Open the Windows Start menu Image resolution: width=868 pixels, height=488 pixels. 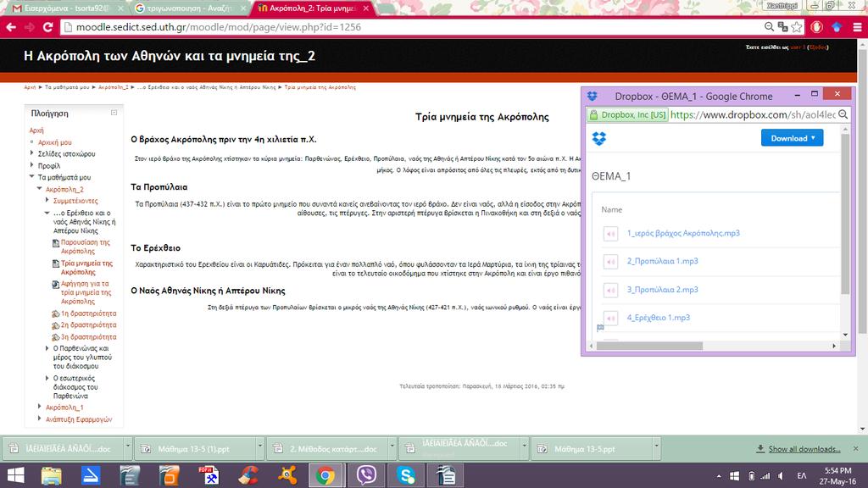tap(15, 475)
